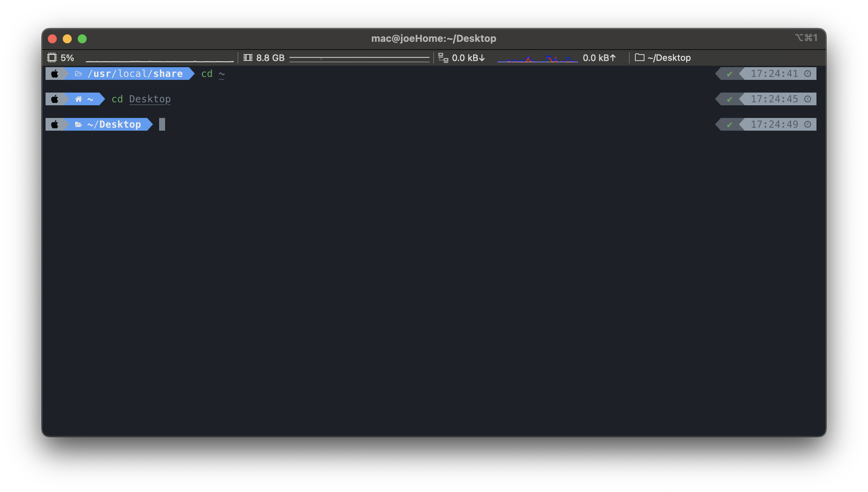
Task: Click the memory usage bar graph
Action: tap(359, 59)
